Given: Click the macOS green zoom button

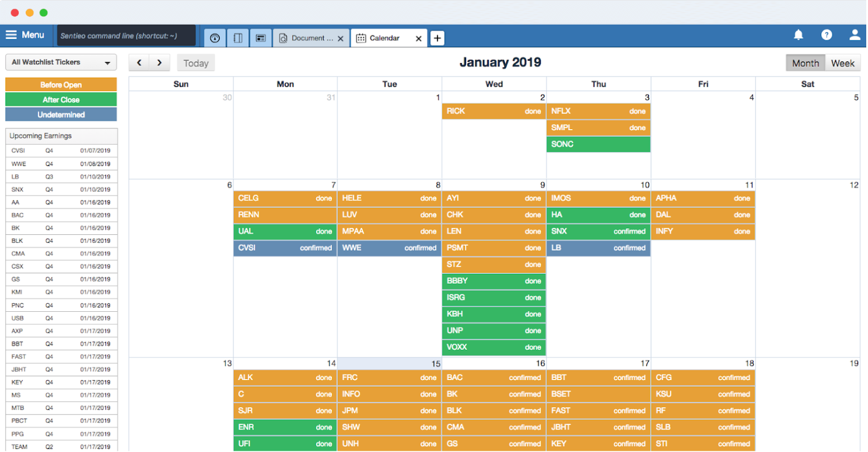Looking at the screenshot, I should coord(44,12).
